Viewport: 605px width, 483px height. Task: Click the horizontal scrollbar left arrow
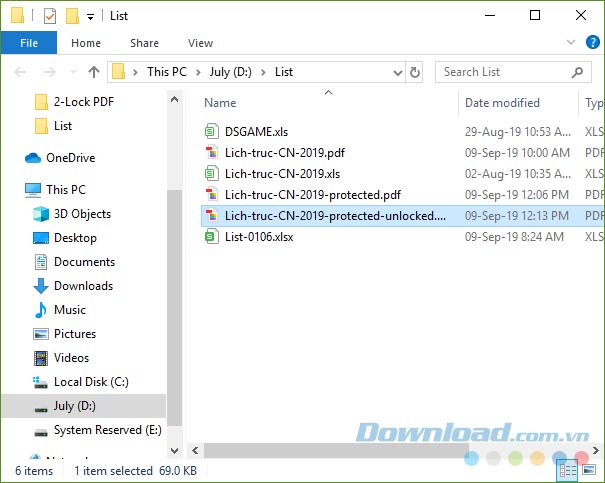click(x=195, y=451)
